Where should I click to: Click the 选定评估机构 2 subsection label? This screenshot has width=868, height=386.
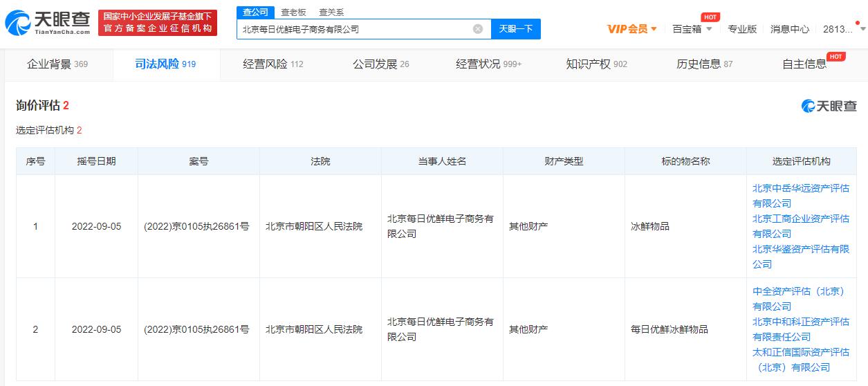(x=49, y=130)
